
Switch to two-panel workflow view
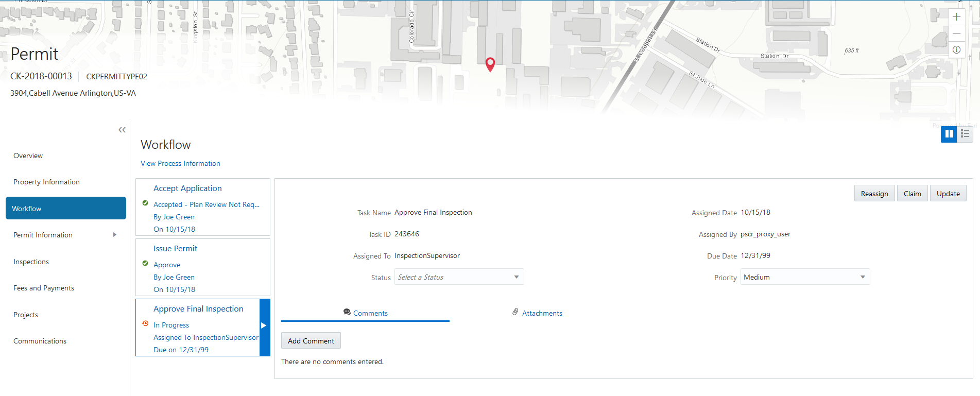[x=949, y=134]
